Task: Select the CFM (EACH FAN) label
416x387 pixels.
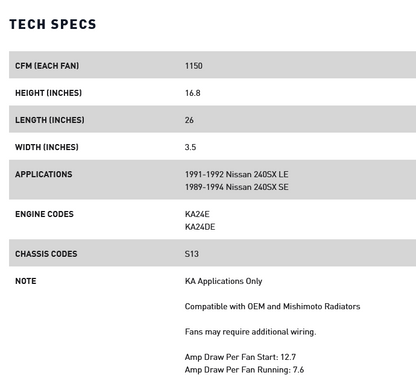Action: click(x=47, y=66)
